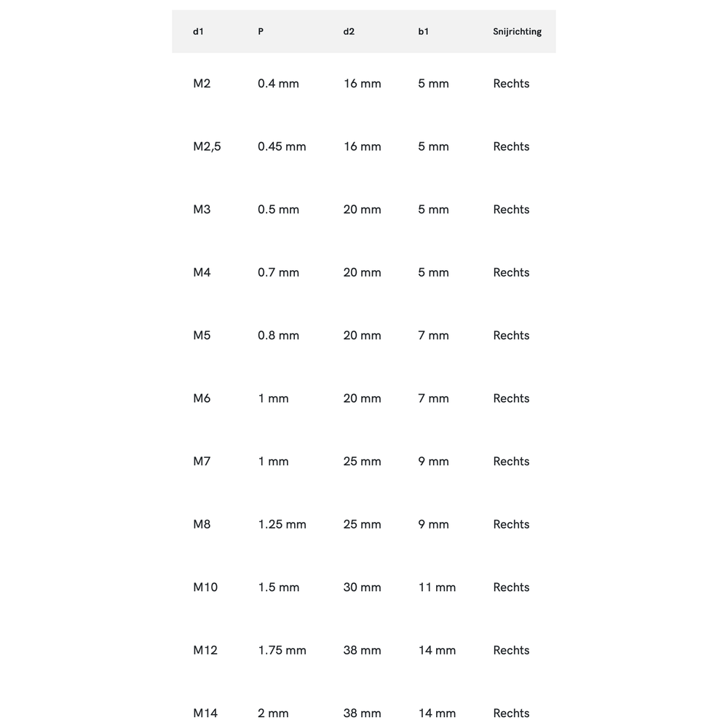
Task: Click the M6 thread size cell
Action: [x=202, y=398]
